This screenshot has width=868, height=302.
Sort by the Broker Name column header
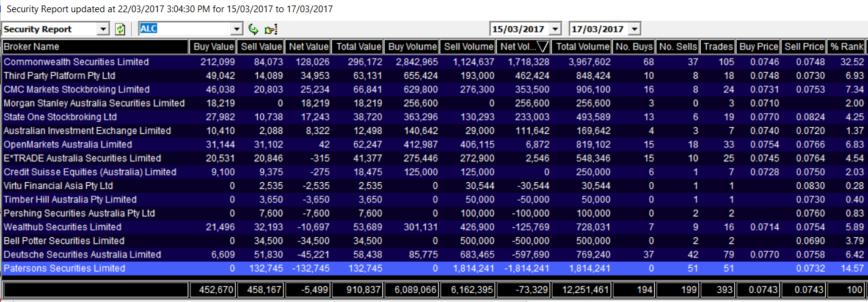click(95, 46)
